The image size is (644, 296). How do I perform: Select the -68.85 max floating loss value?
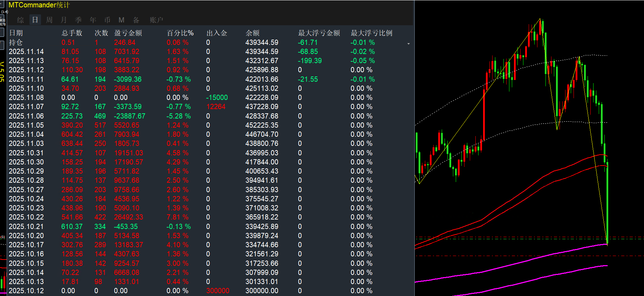click(x=308, y=52)
